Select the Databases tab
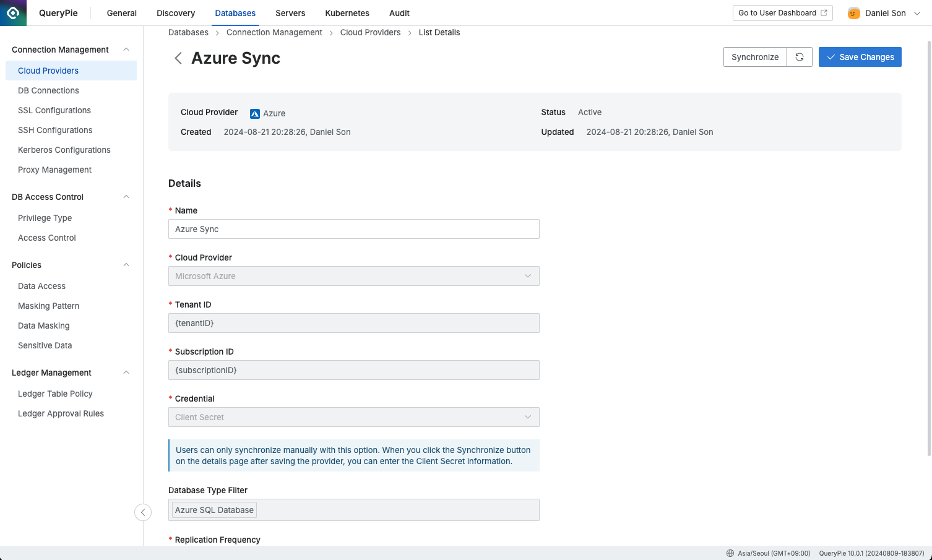932x560 pixels. tap(235, 13)
